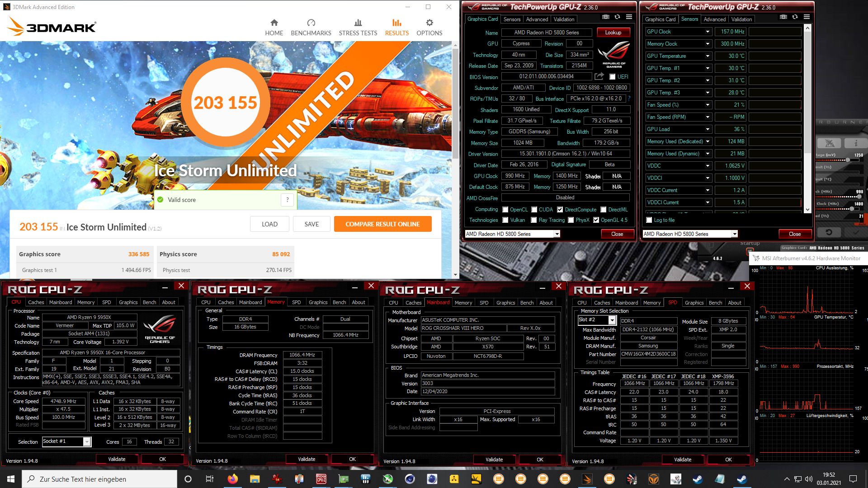Open GPU selector dropdown in left GPU-Z window
This screenshot has height=488, width=868.
tap(557, 234)
